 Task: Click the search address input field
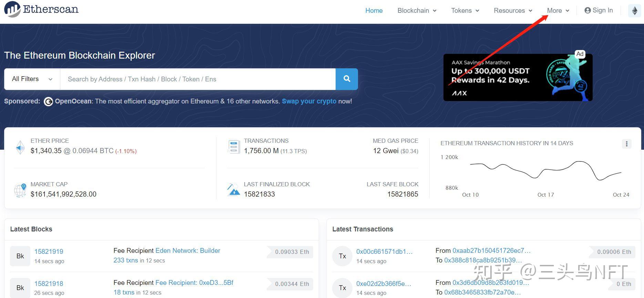pyautogui.click(x=198, y=79)
